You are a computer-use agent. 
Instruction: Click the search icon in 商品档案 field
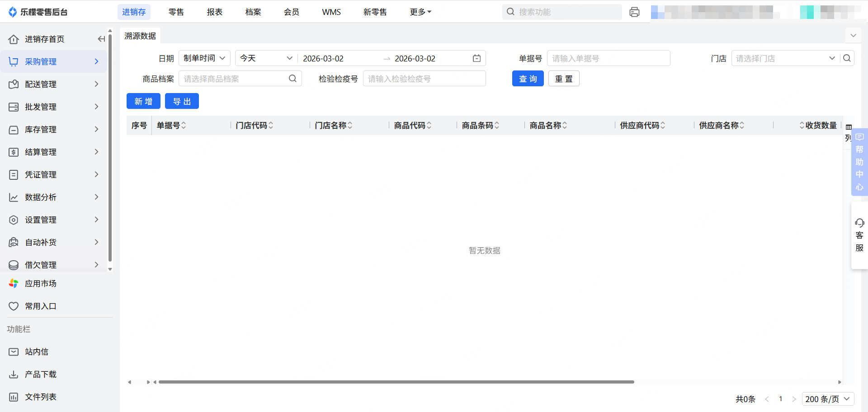(x=292, y=79)
